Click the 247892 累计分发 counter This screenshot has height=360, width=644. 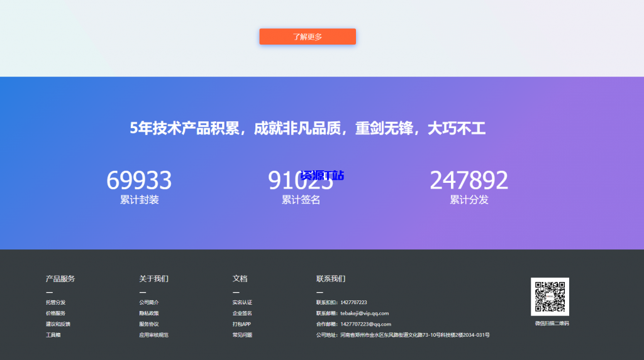pos(469,187)
